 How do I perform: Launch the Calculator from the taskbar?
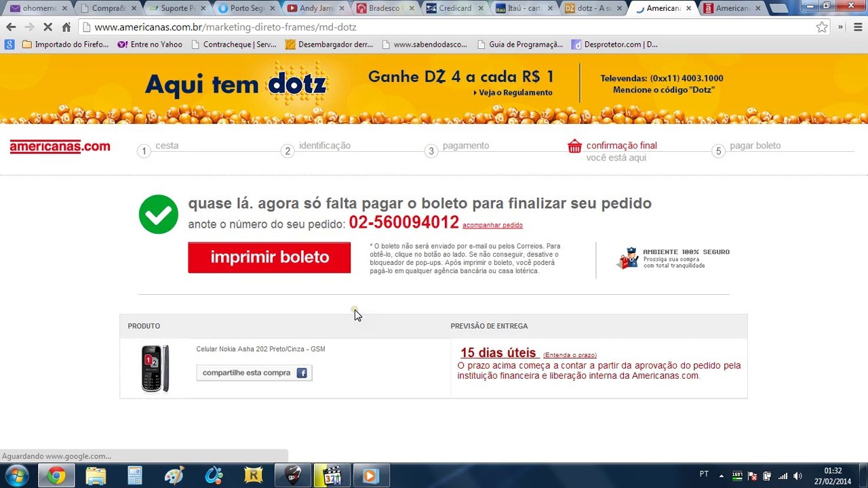[x=135, y=476]
